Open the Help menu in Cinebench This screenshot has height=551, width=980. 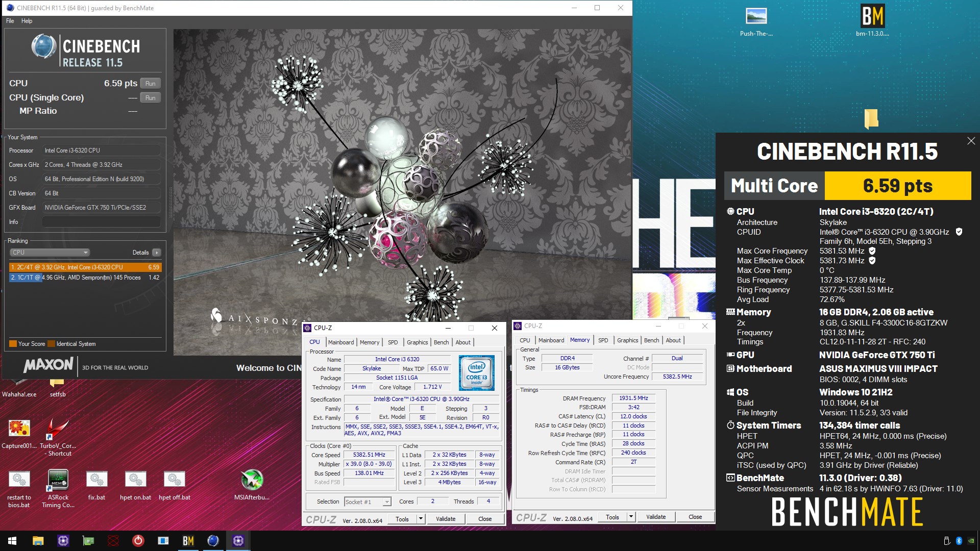point(27,21)
